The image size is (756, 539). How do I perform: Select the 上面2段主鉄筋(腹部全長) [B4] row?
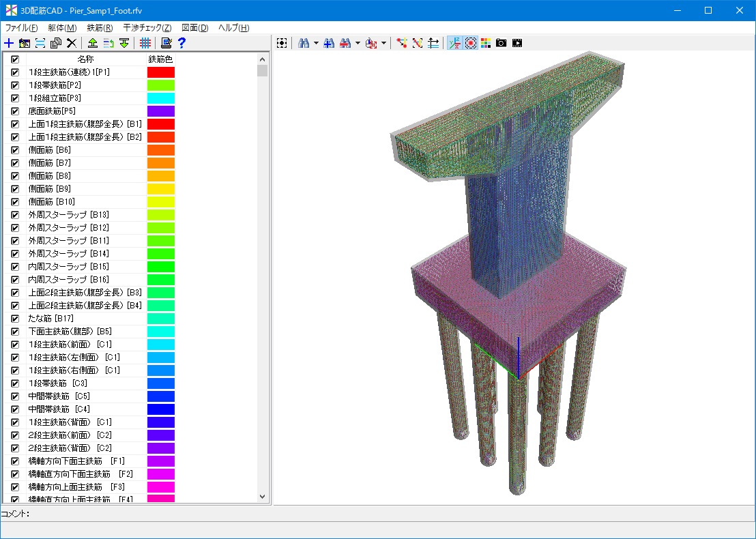click(89, 305)
